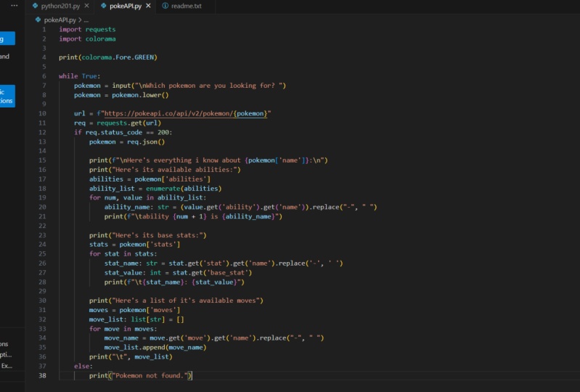The width and height of the screenshot is (580, 392).
Task: Click the Python icon in the breadcrumb bar
Action: (38, 20)
